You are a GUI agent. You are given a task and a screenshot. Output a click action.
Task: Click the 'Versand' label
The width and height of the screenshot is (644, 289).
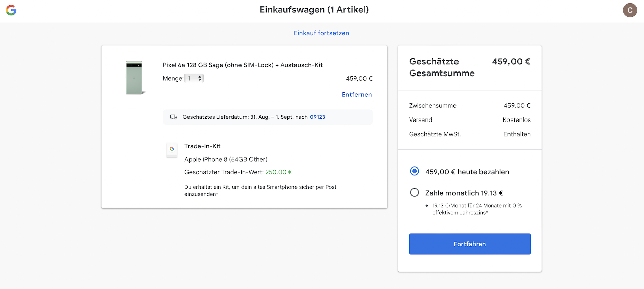pyautogui.click(x=421, y=120)
